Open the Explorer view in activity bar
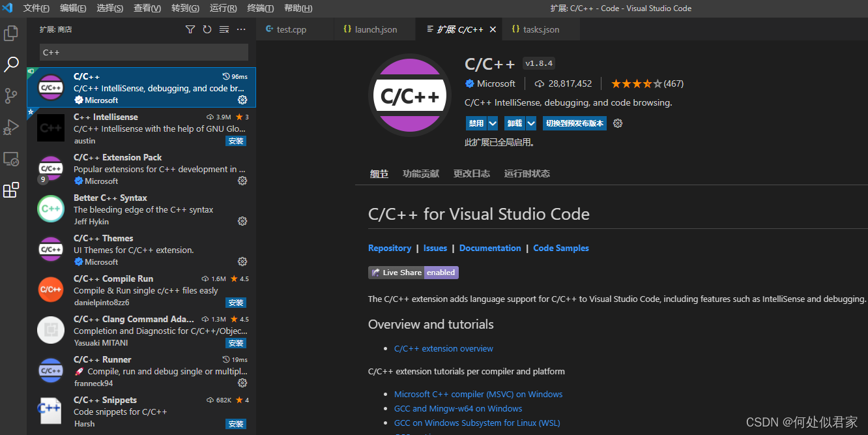 [11, 33]
